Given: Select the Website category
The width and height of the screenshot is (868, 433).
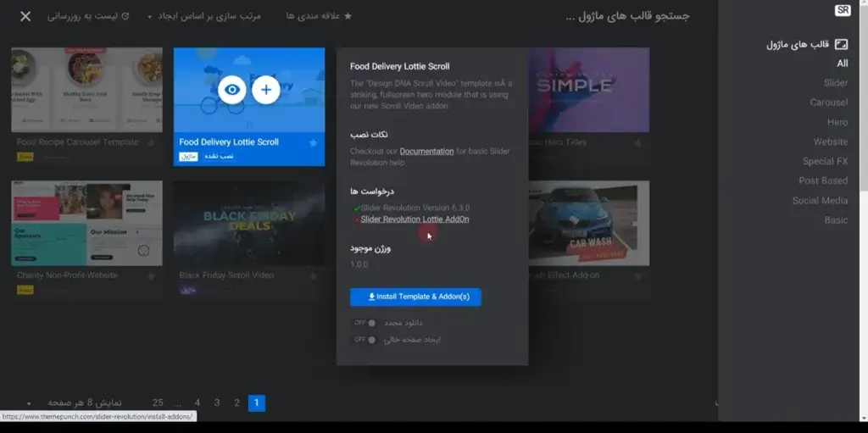Looking at the screenshot, I should coord(831,142).
